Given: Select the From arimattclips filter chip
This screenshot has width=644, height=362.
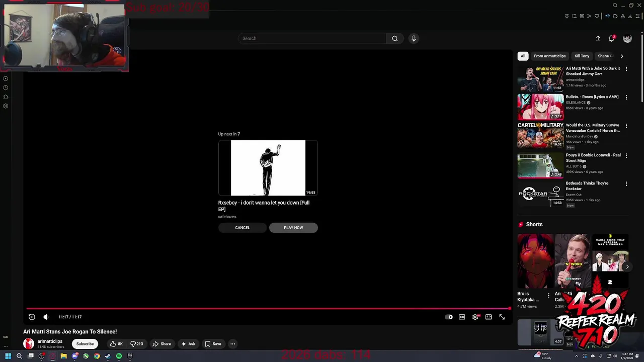Looking at the screenshot, I should pyautogui.click(x=550, y=56).
